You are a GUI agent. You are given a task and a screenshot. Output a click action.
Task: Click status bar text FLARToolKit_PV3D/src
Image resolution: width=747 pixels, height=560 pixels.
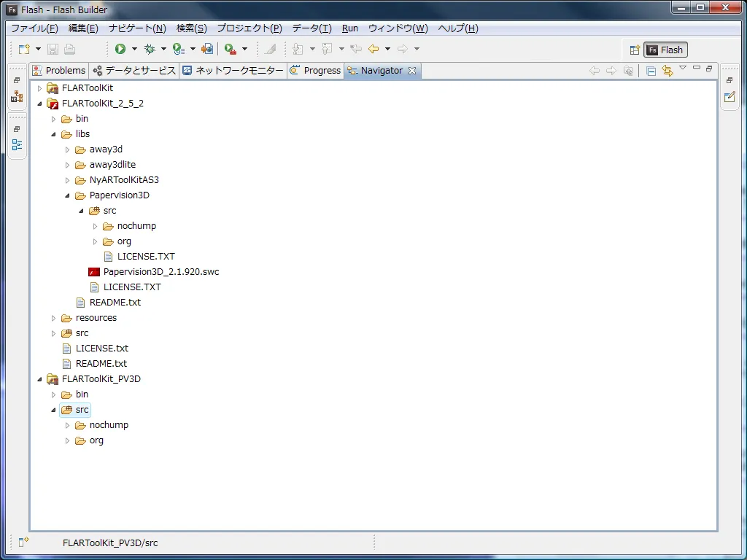point(110,542)
